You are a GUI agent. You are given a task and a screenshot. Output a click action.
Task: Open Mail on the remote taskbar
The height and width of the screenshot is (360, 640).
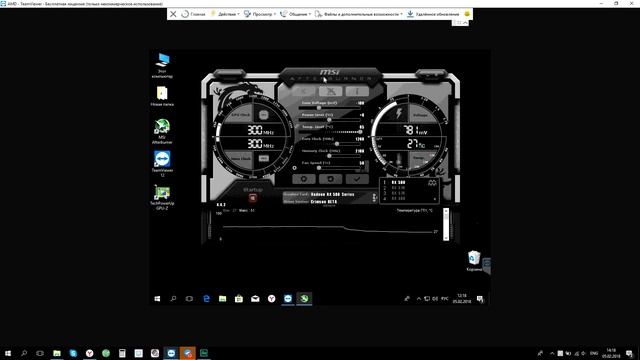[255, 299]
